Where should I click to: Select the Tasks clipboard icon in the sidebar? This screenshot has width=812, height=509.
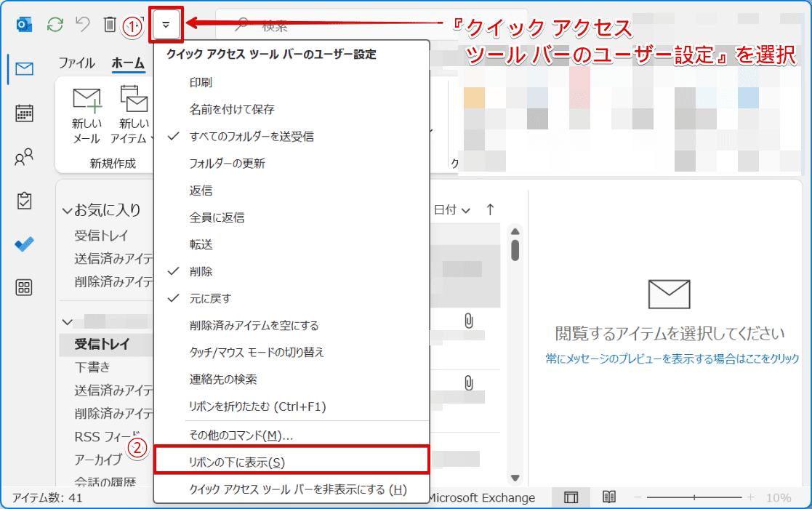(x=24, y=201)
